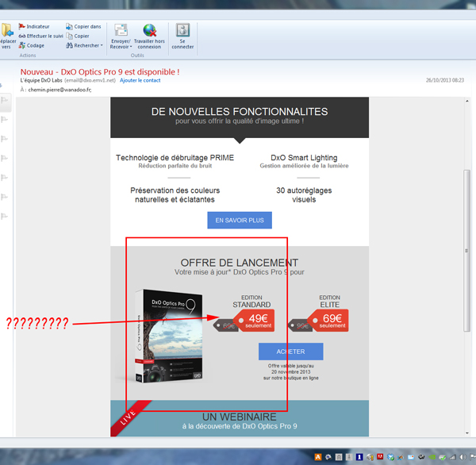Flag the message with Indicateur
The width and height of the screenshot is (476, 465).
point(34,26)
